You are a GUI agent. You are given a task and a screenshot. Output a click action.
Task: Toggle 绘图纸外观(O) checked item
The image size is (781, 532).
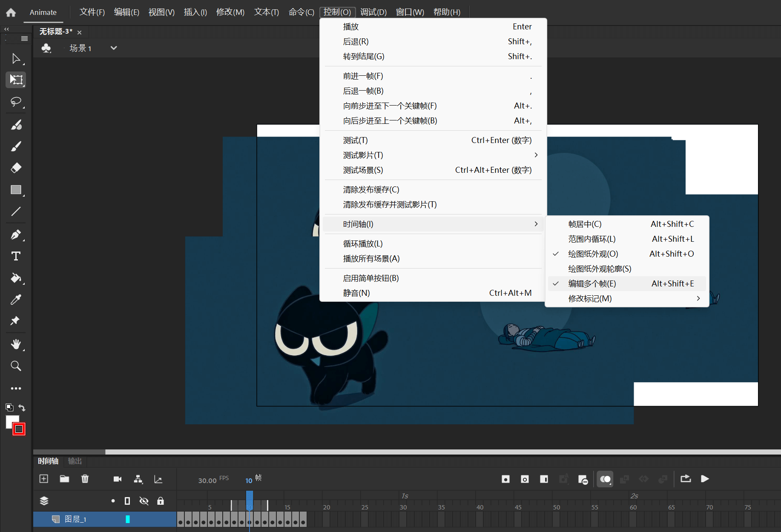pyautogui.click(x=626, y=254)
